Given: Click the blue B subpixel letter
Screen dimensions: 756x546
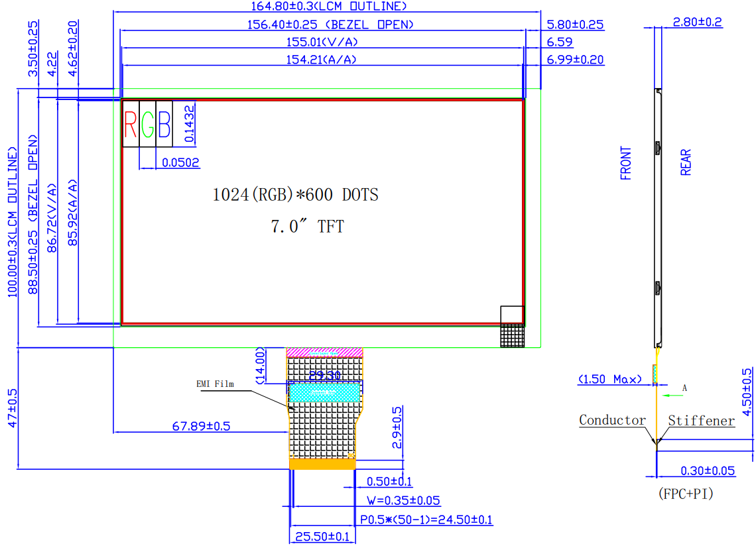Looking at the screenshot, I should tap(164, 124).
